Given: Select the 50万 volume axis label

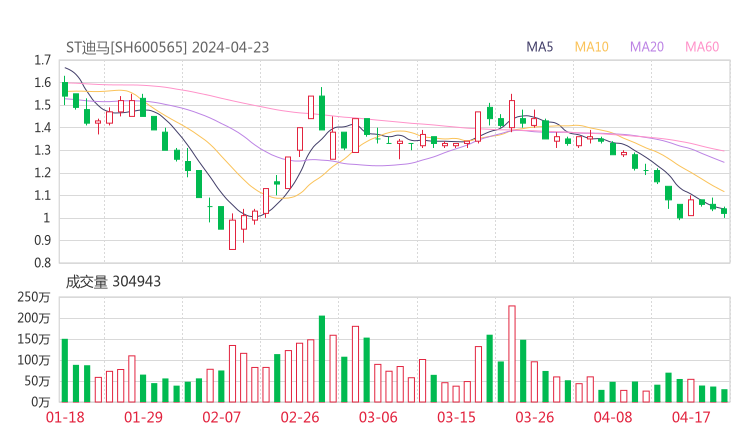Looking at the screenshot, I should click(37, 381).
